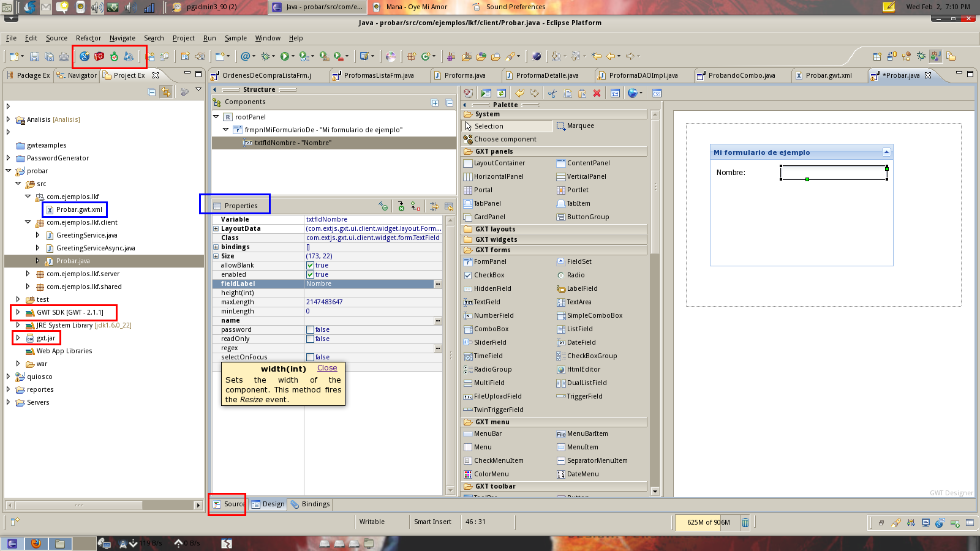The image size is (980, 551).
Task: Toggle the password property checkbox
Action: (x=310, y=329)
